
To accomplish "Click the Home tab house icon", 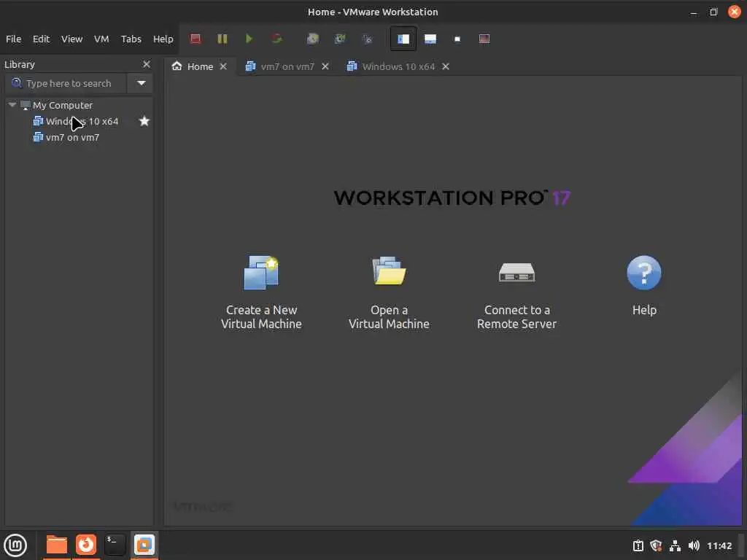I will point(177,66).
